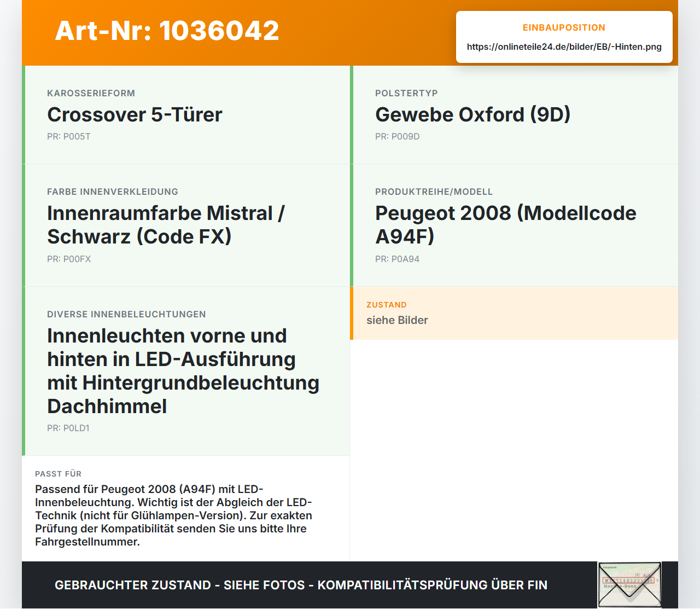The image size is (700, 609).
Task: Select the PR: P0LD1 code
Action: [x=68, y=428]
